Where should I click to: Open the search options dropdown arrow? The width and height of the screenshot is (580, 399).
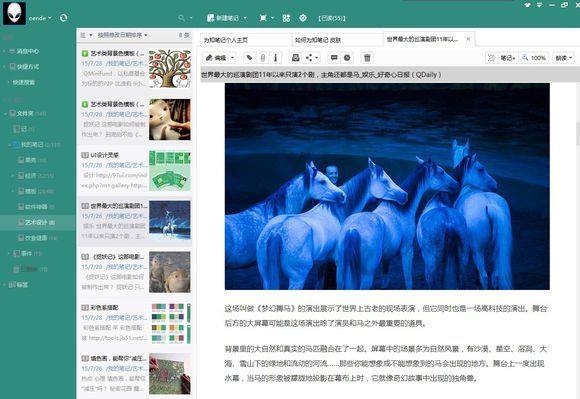(x=191, y=18)
